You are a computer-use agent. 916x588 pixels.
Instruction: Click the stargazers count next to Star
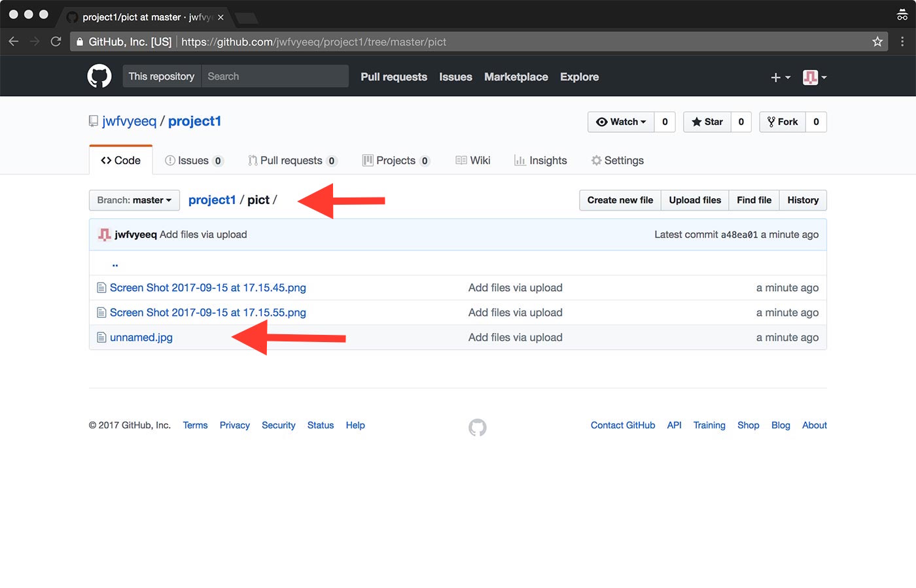(x=741, y=122)
